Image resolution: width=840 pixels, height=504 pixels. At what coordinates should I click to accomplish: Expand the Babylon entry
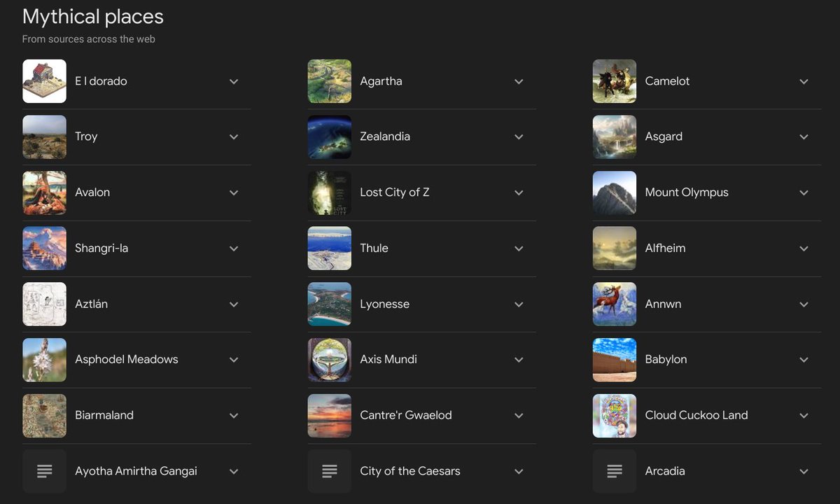coord(804,360)
